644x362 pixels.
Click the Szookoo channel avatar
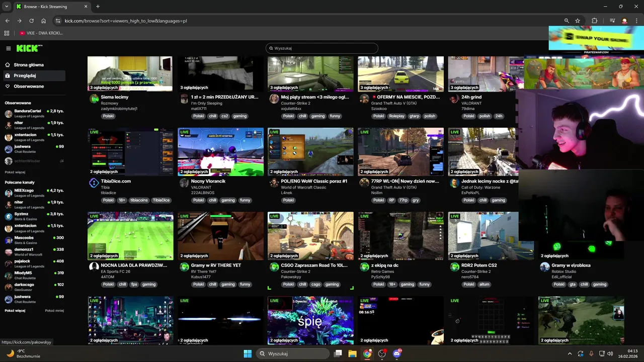click(364, 99)
